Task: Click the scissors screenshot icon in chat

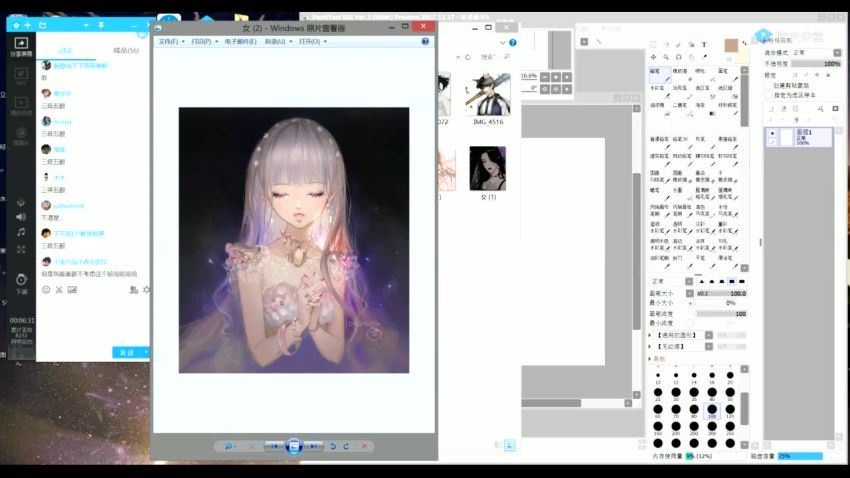Action: (59, 290)
